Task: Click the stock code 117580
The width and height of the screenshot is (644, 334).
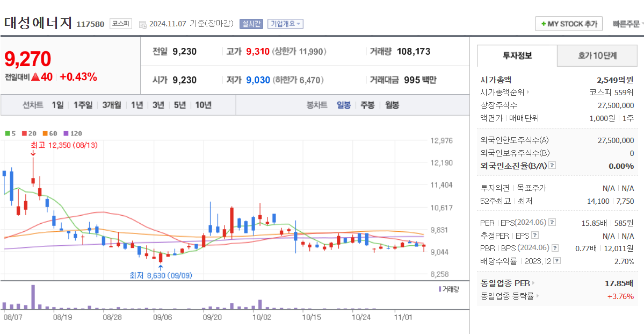Action: coord(90,24)
